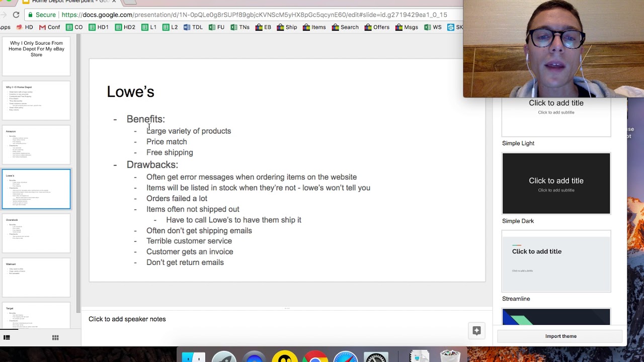This screenshot has height=362, width=644.
Task: Open the Offers bookmark
Action: (x=377, y=27)
